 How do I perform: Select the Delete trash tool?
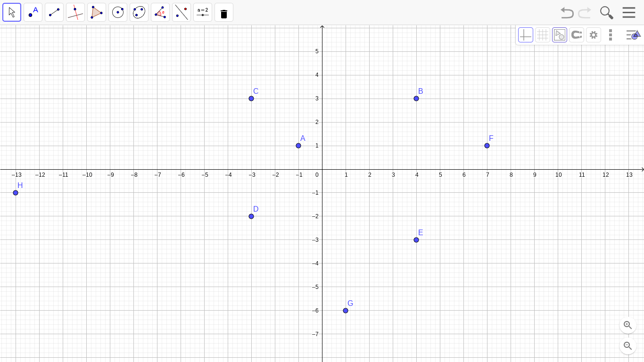coord(224,12)
